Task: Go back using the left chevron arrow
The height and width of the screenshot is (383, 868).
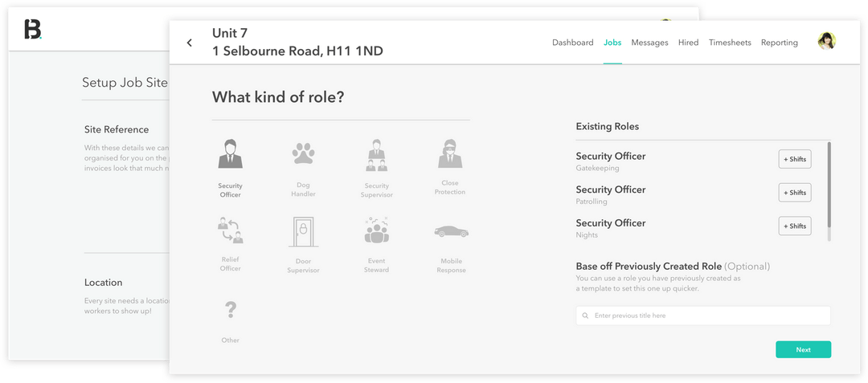Action: [190, 43]
